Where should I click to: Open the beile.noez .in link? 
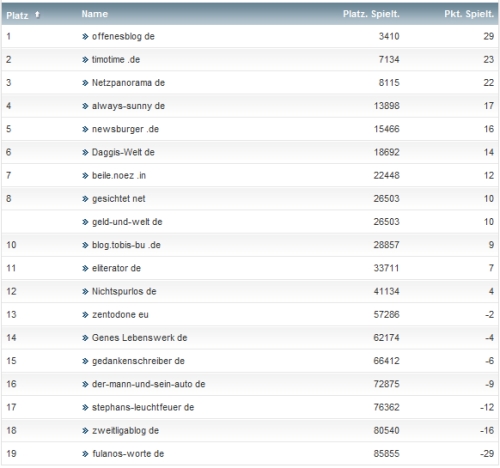tap(119, 175)
